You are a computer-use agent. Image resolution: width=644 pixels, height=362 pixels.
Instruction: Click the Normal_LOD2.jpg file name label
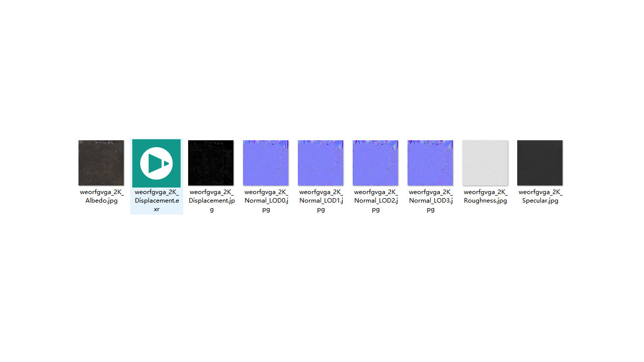[376, 200]
